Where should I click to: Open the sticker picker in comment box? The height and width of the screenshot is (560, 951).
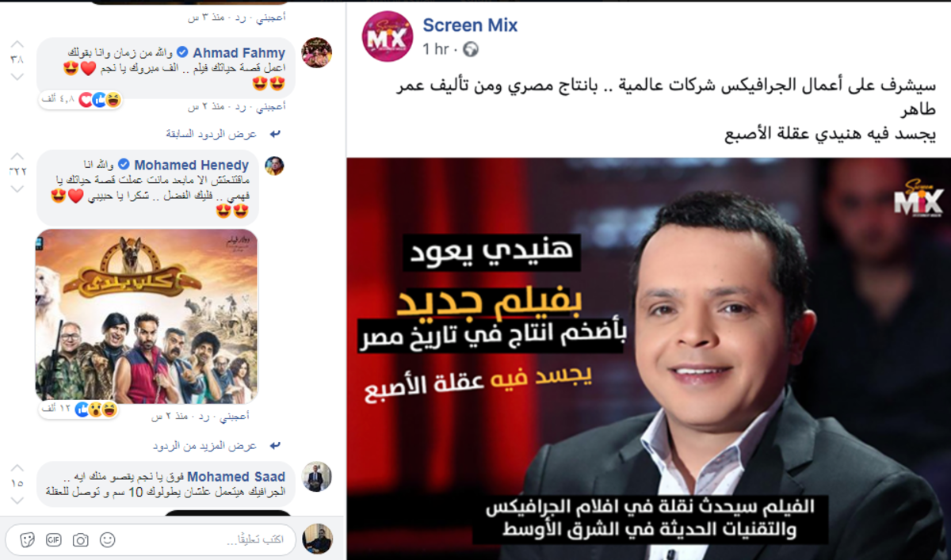click(x=27, y=539)
